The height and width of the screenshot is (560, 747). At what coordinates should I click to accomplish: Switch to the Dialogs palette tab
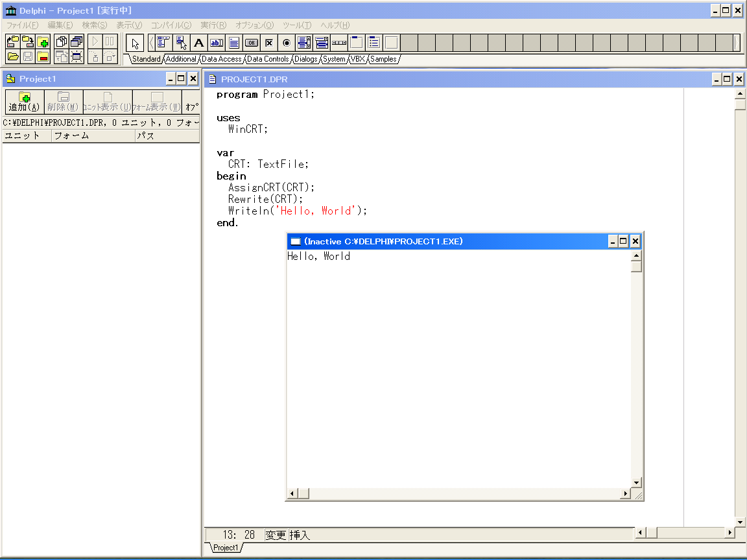[x=306, y=59]
